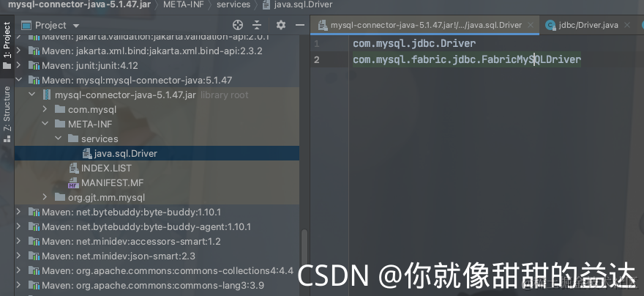Expand the json-smart:2.3 library node
This screenshot has height=296, width=644.
(x=18, y=256)
